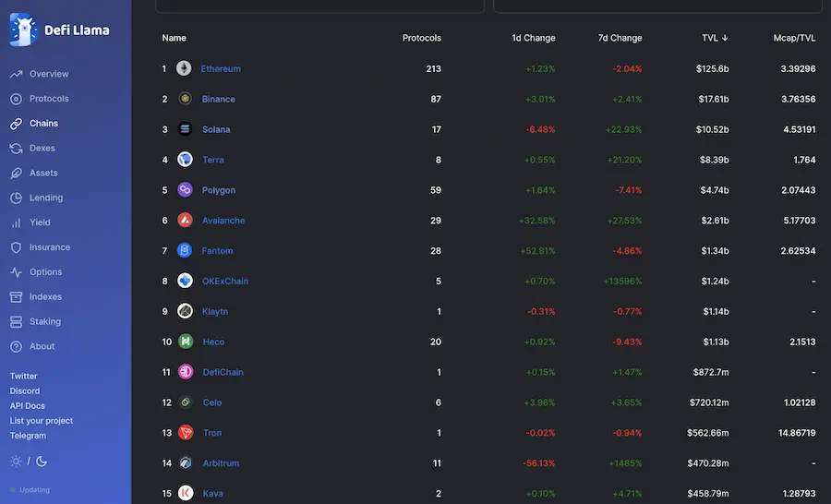831x504 pixels.
Task: Open the Ethereum chain name link
Action: [221, 69]
